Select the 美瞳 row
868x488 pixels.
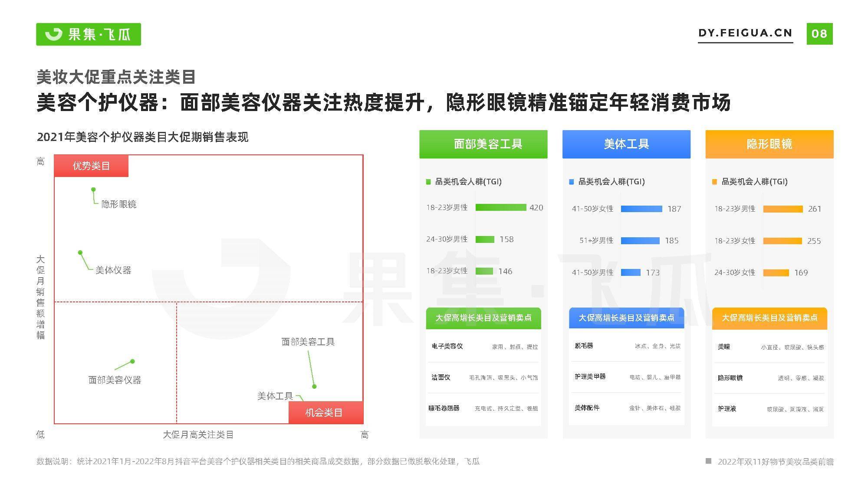(769, 347)
